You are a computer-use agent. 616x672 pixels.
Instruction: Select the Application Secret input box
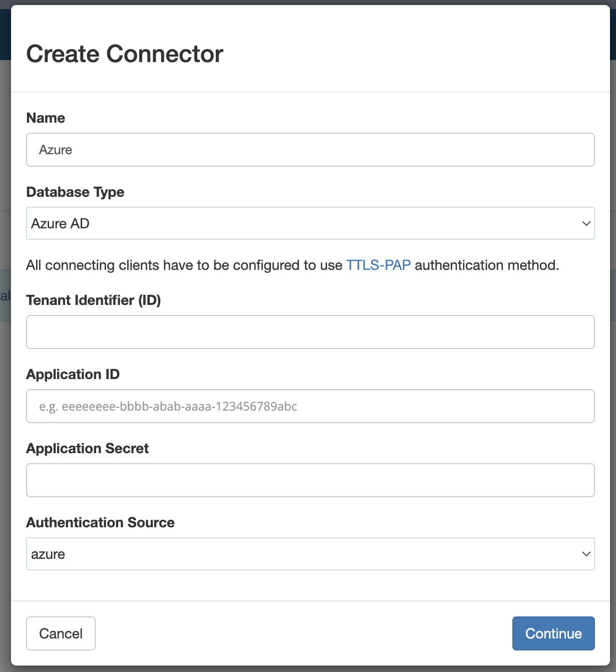click(x=310, y=480)
